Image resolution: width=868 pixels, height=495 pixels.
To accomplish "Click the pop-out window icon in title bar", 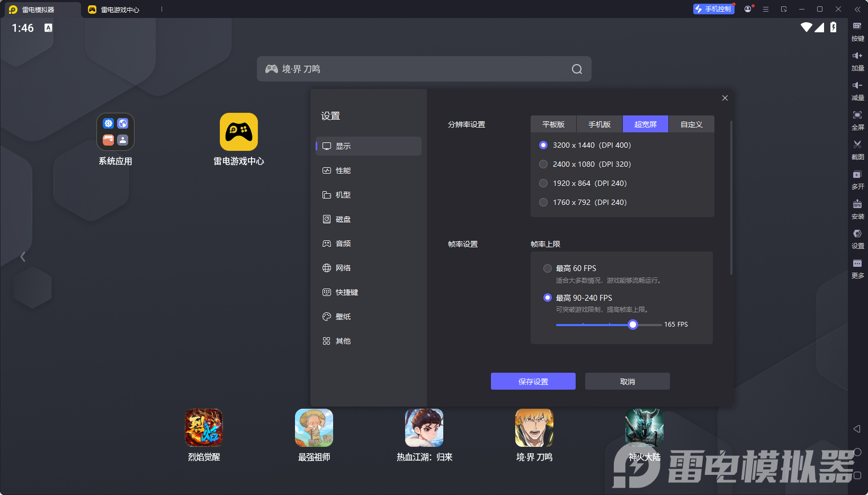I will coord(784,9).
